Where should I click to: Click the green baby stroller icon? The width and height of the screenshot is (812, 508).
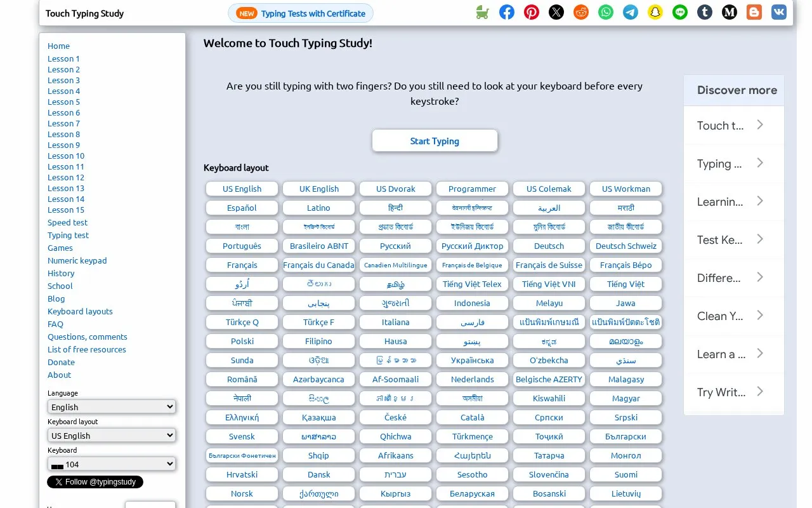(x=482, y=12)
